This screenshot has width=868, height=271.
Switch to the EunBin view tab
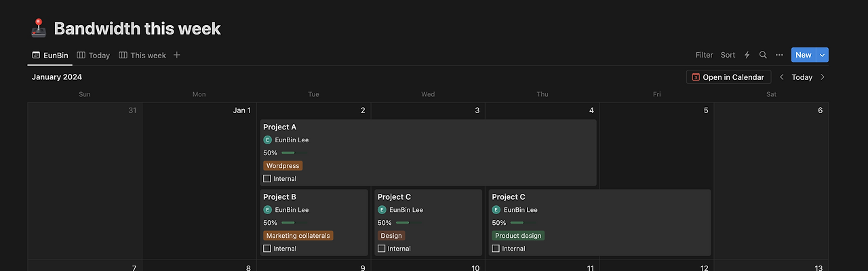click(50, 55)
